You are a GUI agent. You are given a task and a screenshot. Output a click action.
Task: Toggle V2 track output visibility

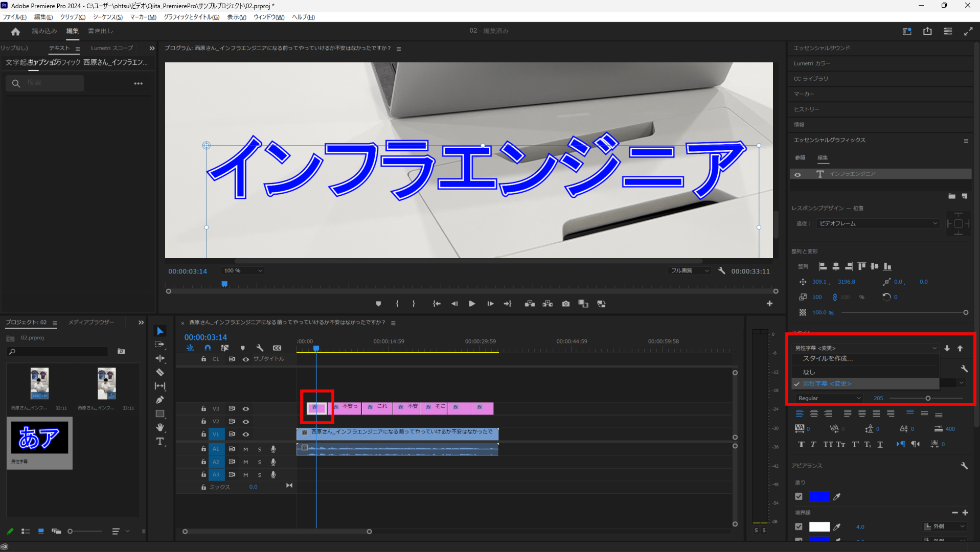(x=246, y=422)
